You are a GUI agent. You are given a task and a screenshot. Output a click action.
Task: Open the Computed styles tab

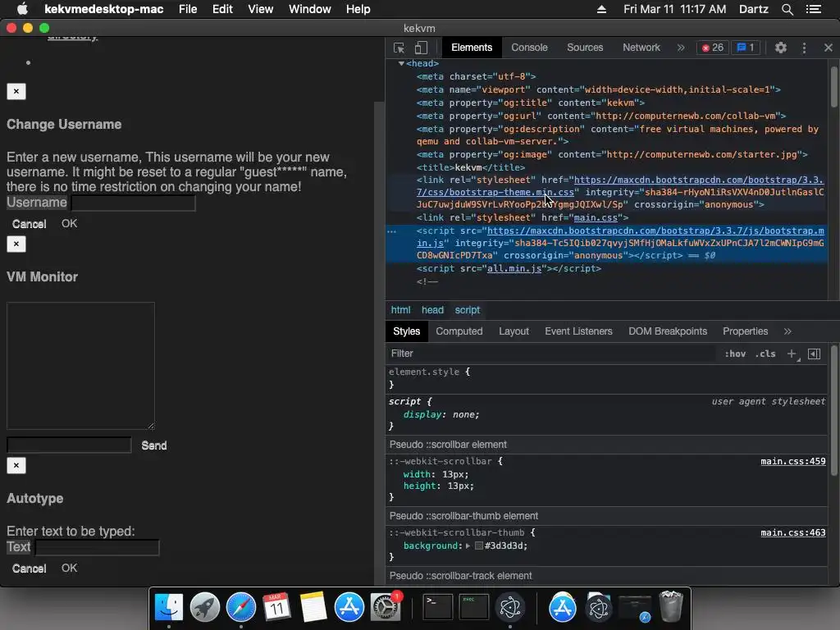(x=459, y=331)
